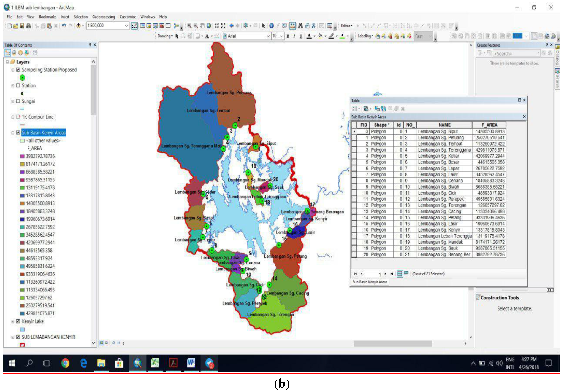Click the 429811075.871 legend color swatch
This screenshot has width=564, height=392.
(x=22, y=313)
